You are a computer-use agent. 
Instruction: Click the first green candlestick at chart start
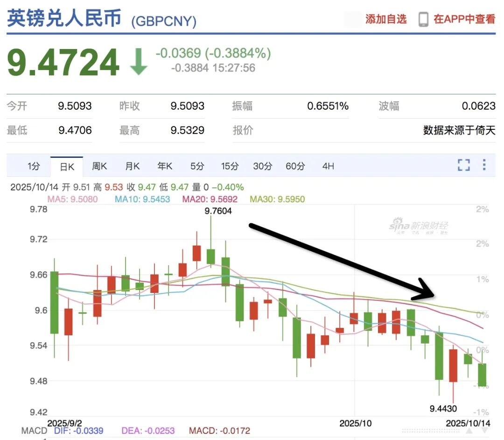[54, 302]
